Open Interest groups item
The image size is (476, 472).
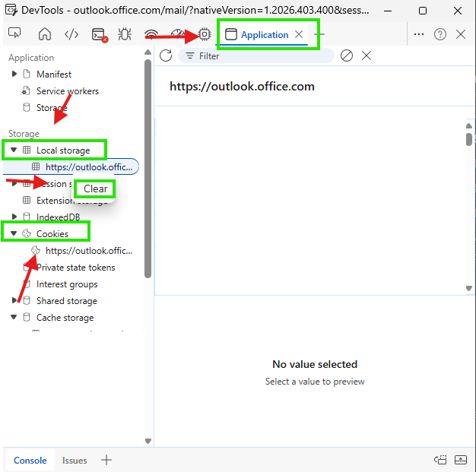(67, 284)
